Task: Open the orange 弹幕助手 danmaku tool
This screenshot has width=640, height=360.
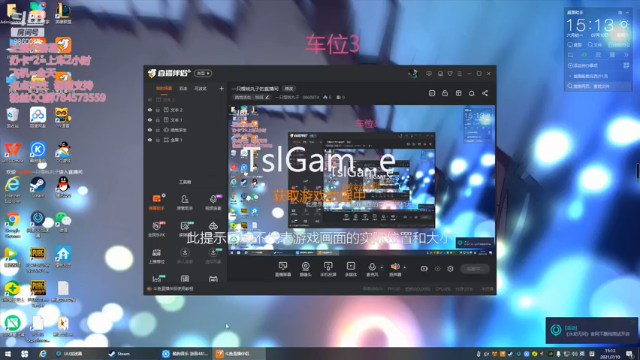Action: (x=156, y=202)
